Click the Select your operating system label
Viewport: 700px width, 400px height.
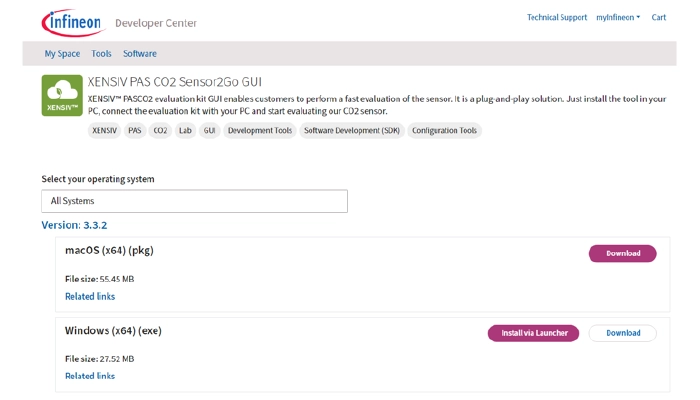(x=98, y=179)
